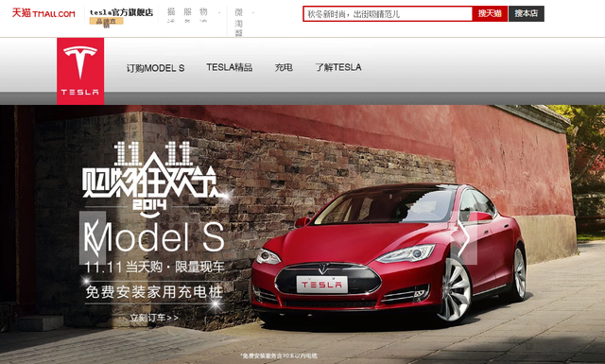This screenshot has width=605, height=364.
Task: Click the 品牌直销 brand badge
Action: point(106,21)
